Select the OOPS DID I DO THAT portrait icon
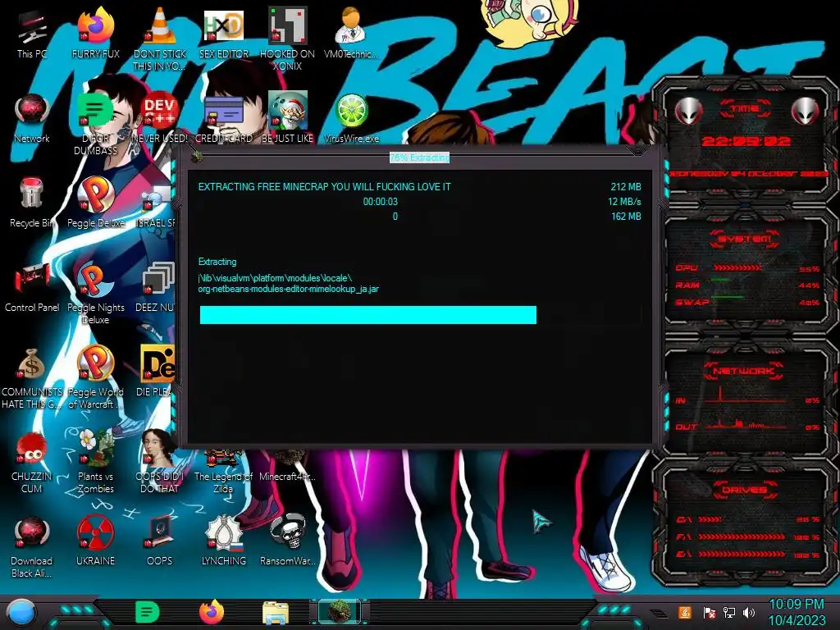Screen dimensions: 840x630 (159, 448)
